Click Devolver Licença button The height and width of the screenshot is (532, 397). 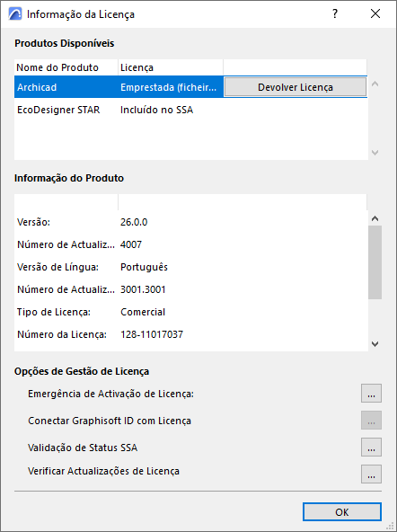coord(296,87)
